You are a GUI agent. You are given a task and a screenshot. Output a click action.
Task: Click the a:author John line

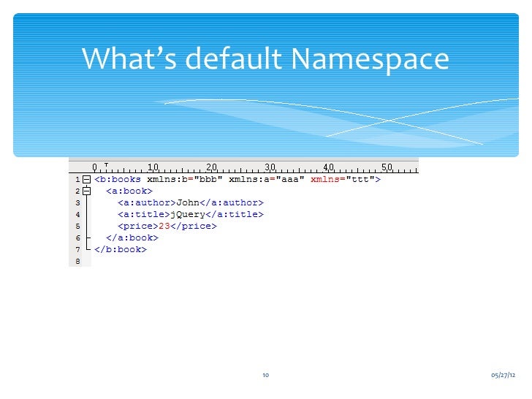point(190,203)
